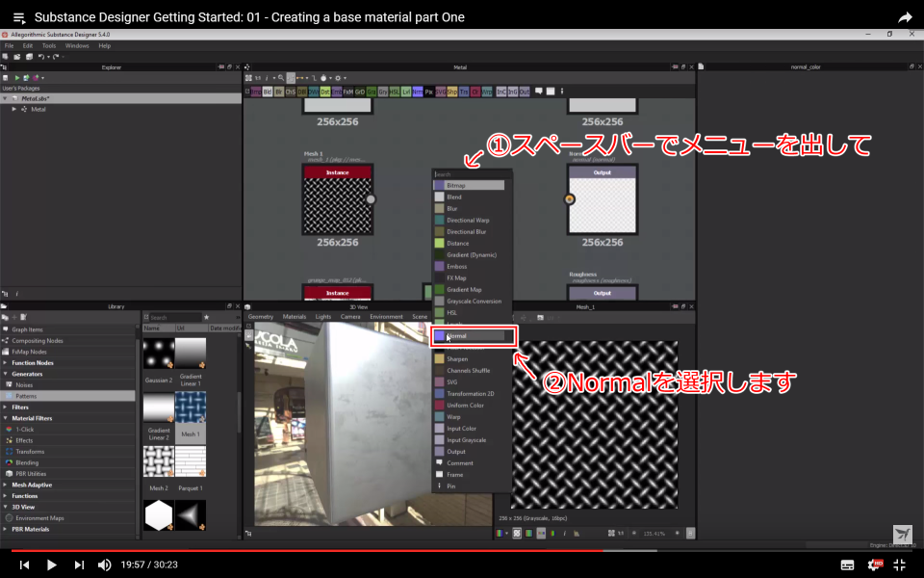This screenshot has width=924, height=578.
Task: Add a Distance node from the toolbar
Action: (x=325, y=92)
